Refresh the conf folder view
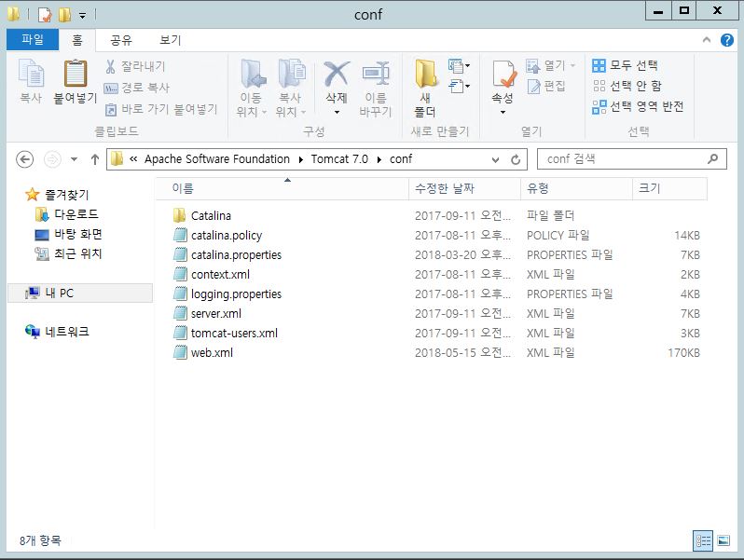The width and height of the screenshot is (744, 560). [x=516, y=159]
